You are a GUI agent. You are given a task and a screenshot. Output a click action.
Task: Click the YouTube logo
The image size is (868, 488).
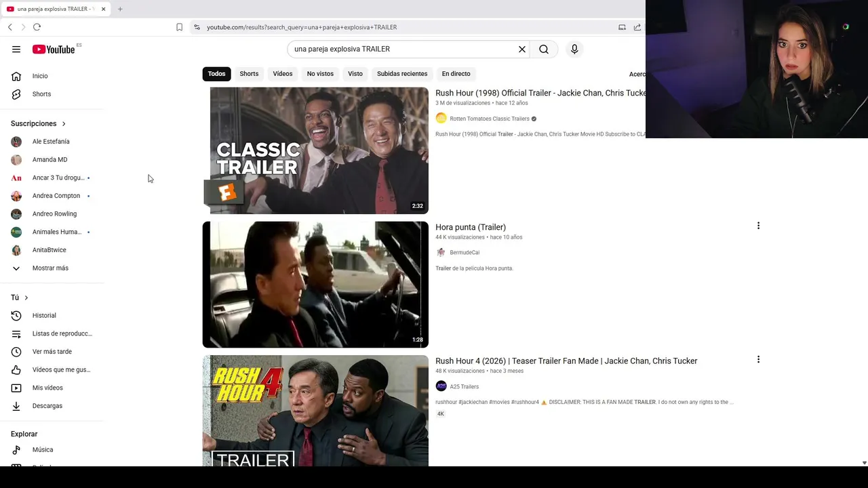(x=54, y=49)
